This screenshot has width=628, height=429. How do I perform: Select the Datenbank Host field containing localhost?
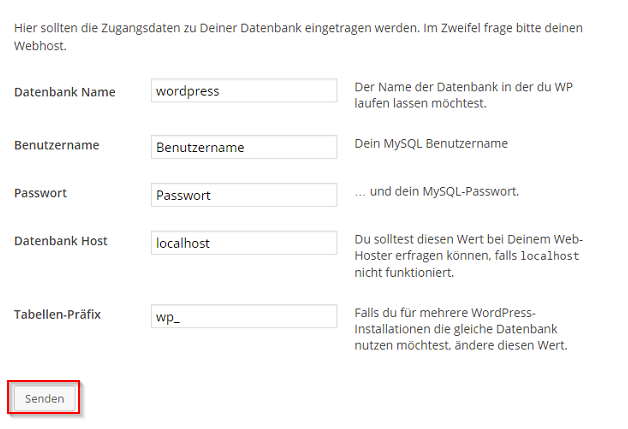point(243,243)
